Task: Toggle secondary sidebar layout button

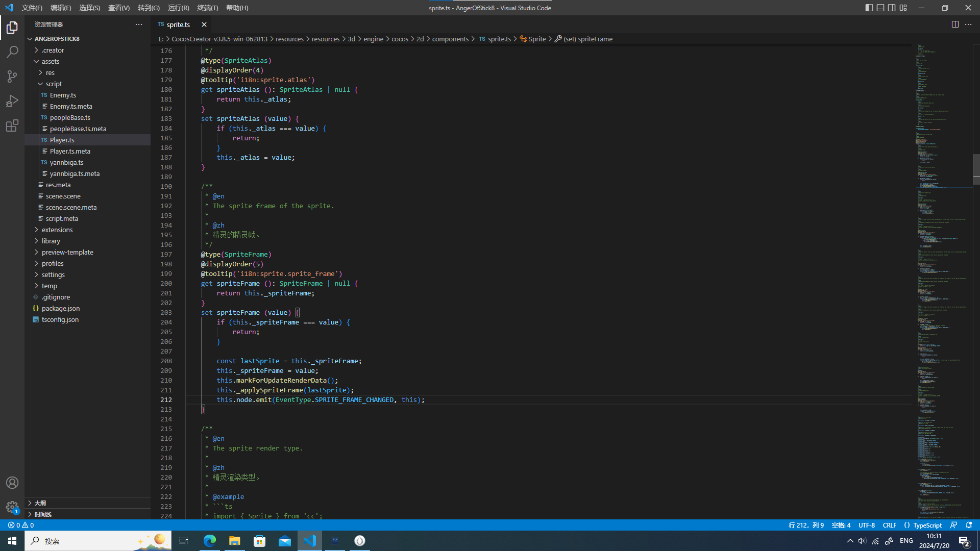Action: coord(892,8)
